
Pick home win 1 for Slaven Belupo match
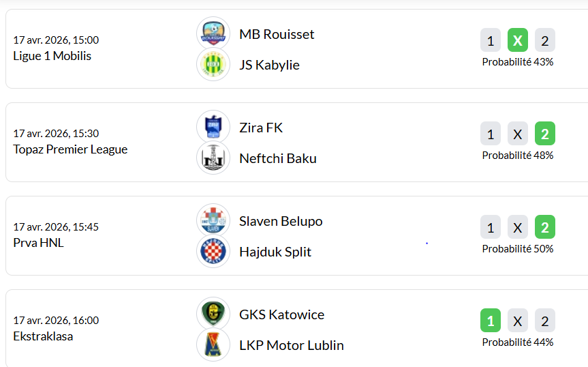pos(491,227)
